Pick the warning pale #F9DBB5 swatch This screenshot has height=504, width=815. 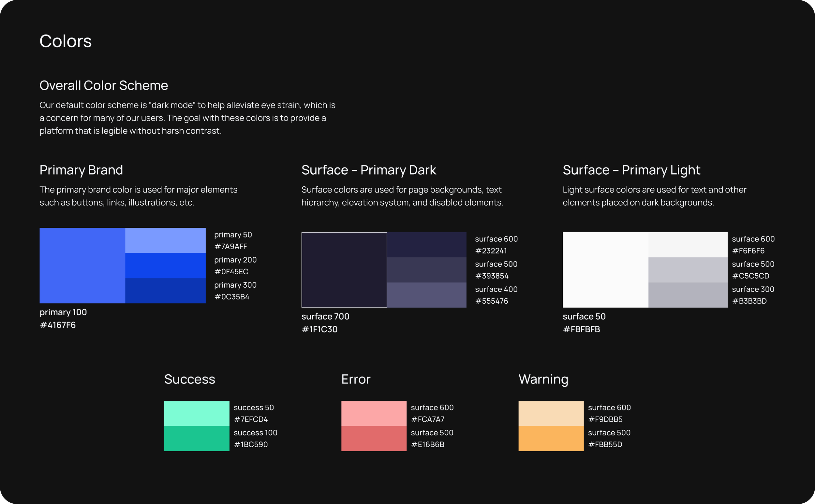(x=551, y=413)
